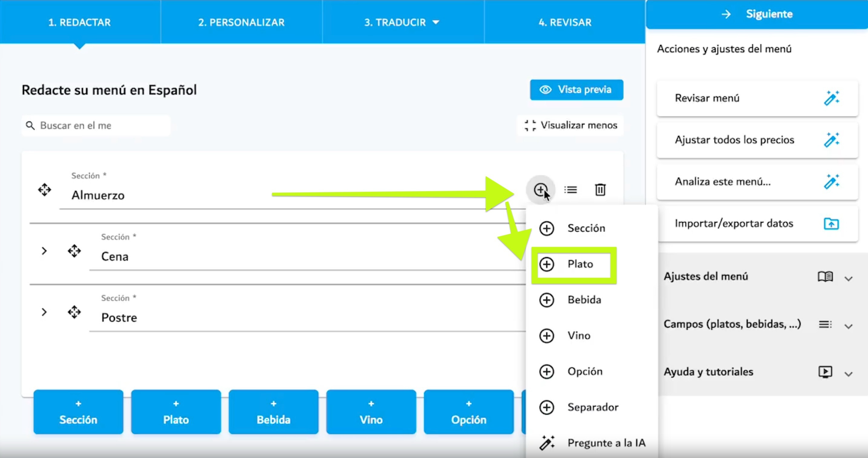Expand the Cena section chevron
Viewport: 868px width, 458px height.
[x=44, y=251]
